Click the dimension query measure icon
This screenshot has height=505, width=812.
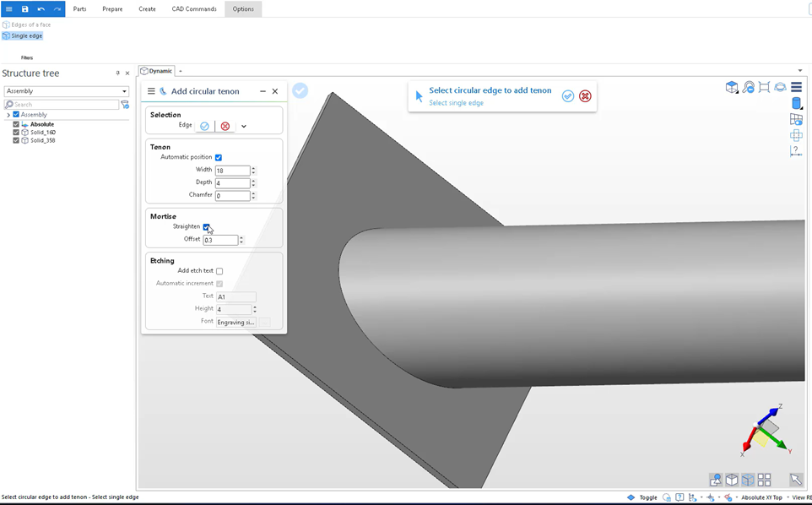tap(797, 151)
